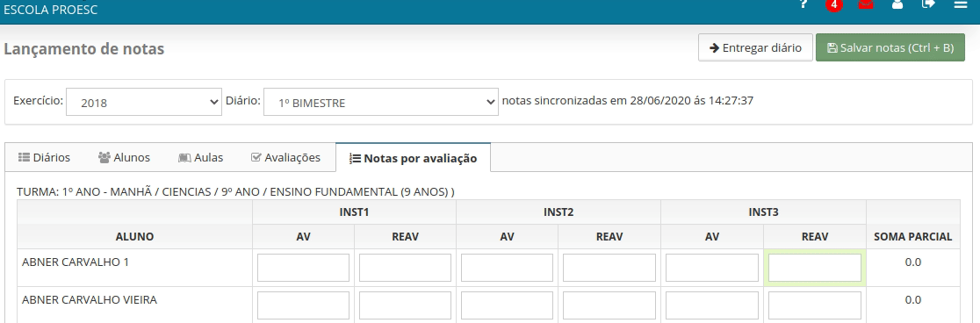This screenshot has width=980, height=323.
Task: Focus INST3 AV field for Abner Carvalho 1
Action: coord(712,268)
